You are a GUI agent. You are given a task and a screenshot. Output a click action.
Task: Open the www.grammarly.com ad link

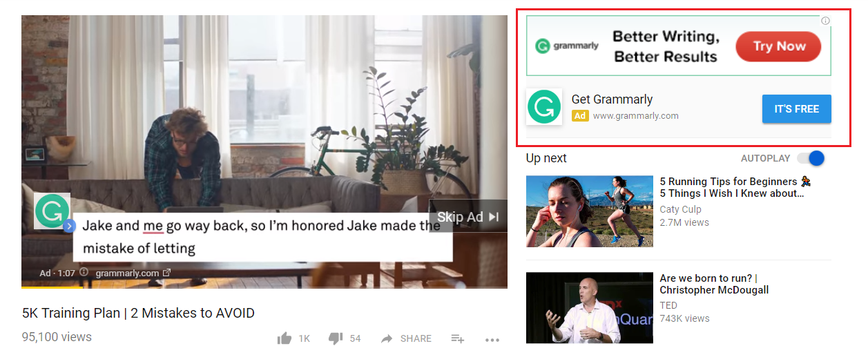pyautogui.click(x=635, y=115)
